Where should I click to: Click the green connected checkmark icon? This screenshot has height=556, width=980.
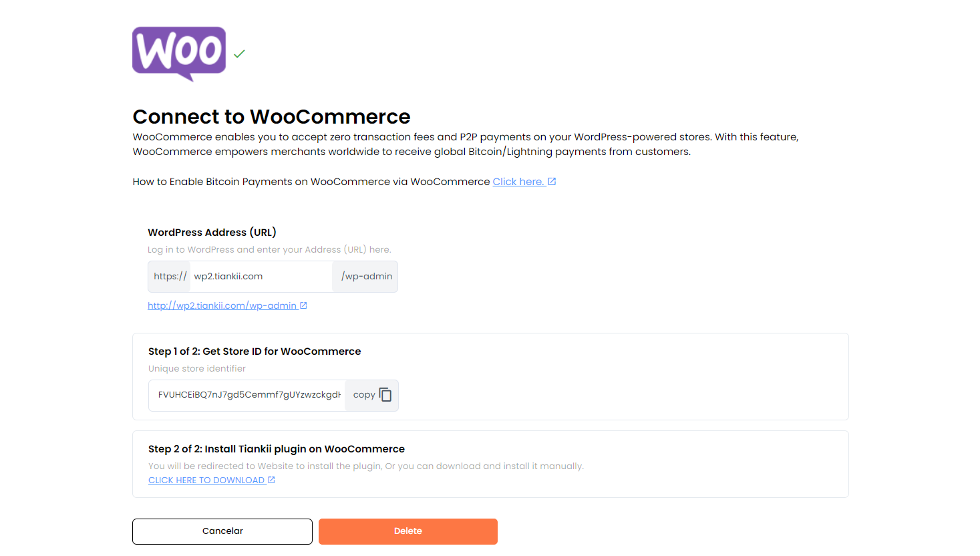click(x=240, y=53)
